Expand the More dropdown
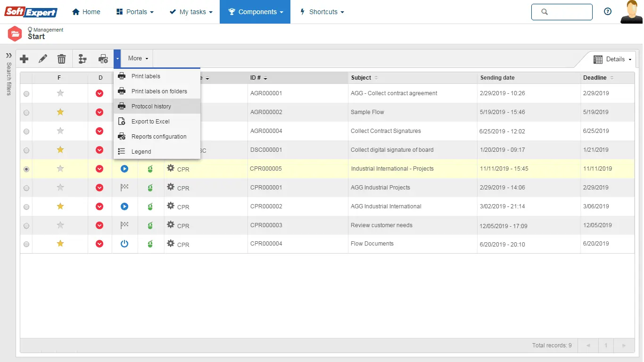The height and width of the screenshot is (362, 644). tap(138, 58)
